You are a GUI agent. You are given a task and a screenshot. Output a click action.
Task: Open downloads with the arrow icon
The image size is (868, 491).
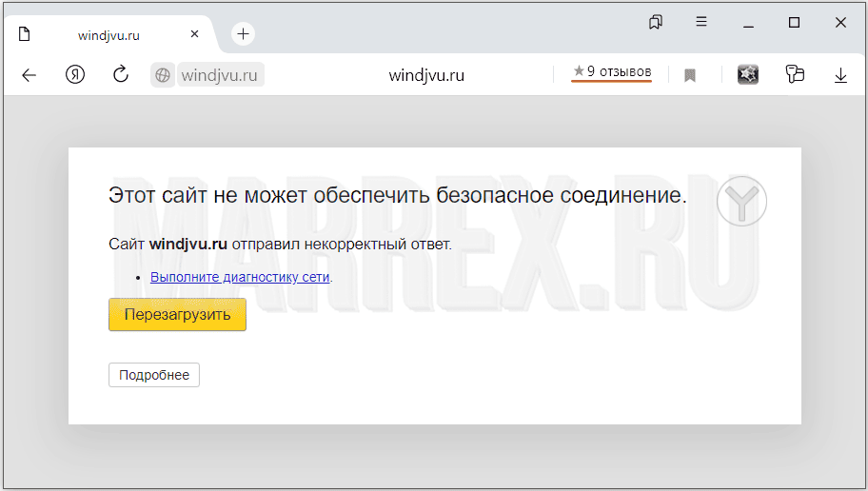(x=840, y=75)
